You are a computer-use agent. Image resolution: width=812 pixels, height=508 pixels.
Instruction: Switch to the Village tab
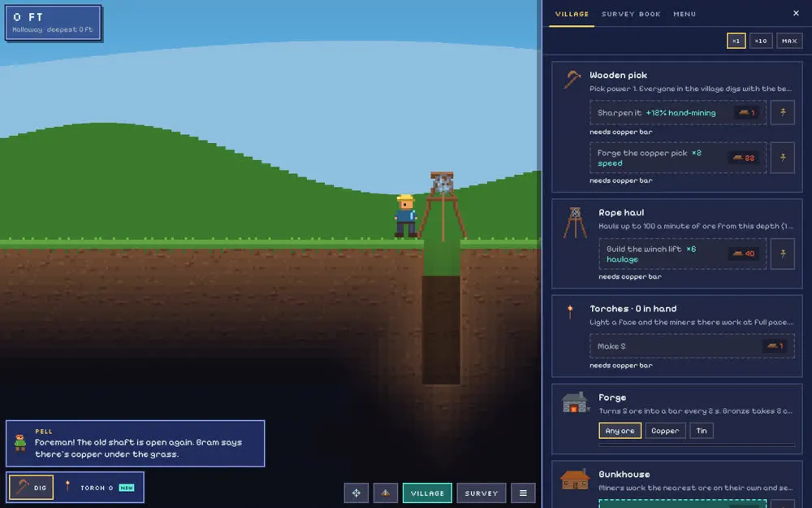(572, 14)
